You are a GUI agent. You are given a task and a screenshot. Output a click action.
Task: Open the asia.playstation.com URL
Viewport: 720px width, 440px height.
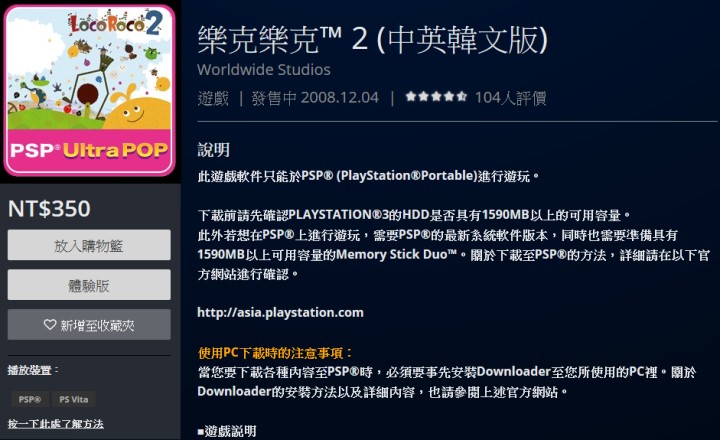point(280,312)
